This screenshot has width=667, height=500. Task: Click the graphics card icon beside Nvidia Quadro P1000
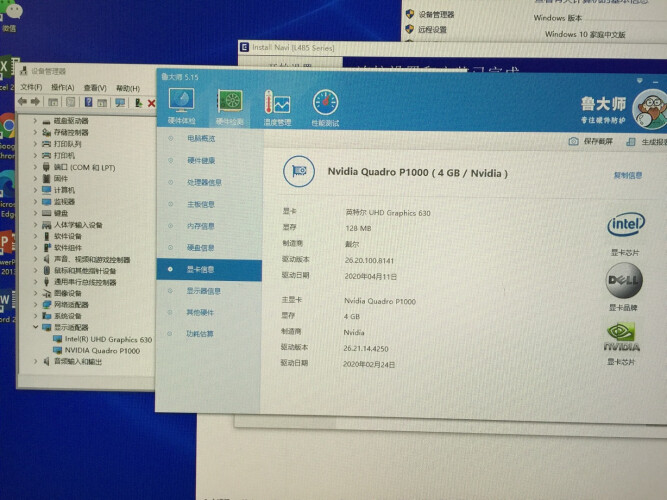pos(299,171)
